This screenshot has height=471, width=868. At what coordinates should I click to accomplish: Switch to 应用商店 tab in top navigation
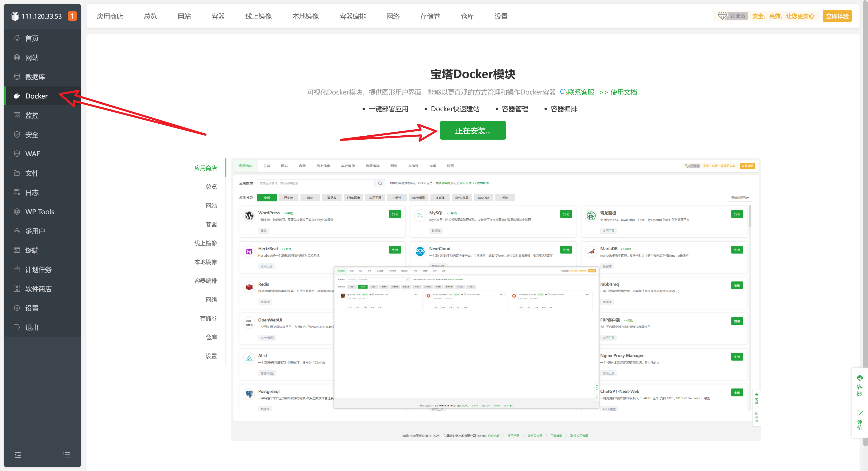[x=110, y=16]
